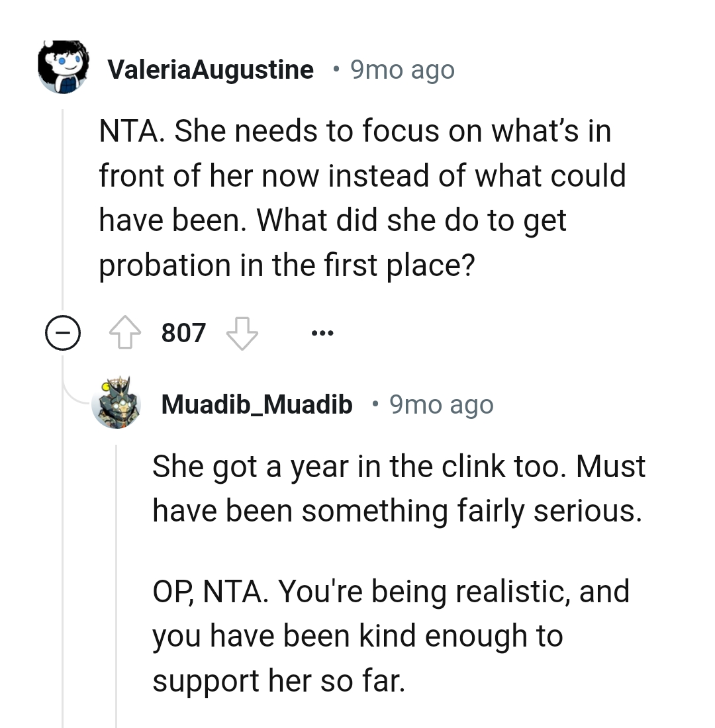Downvote ValeriaAugustine's comment
Image resolution: width=715 pixels, height=728 pixels.
(242, 333)
